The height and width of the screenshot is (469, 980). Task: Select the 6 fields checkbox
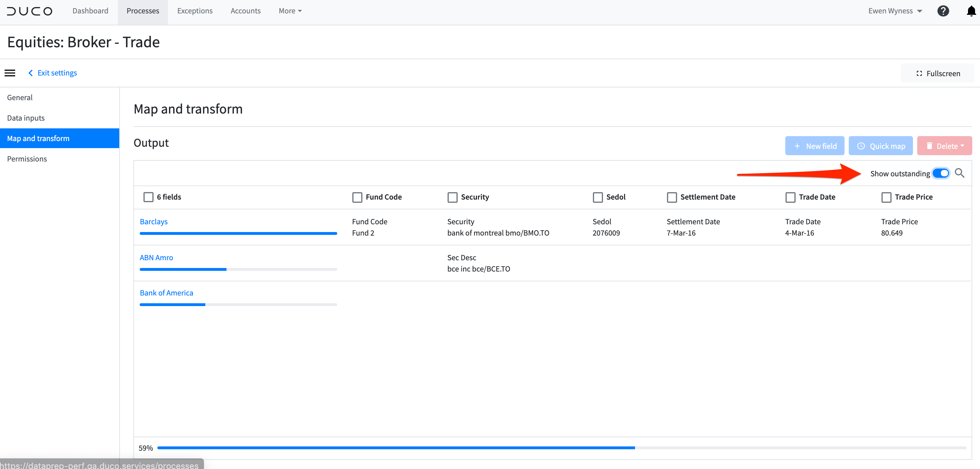click(x=149, y=197)
